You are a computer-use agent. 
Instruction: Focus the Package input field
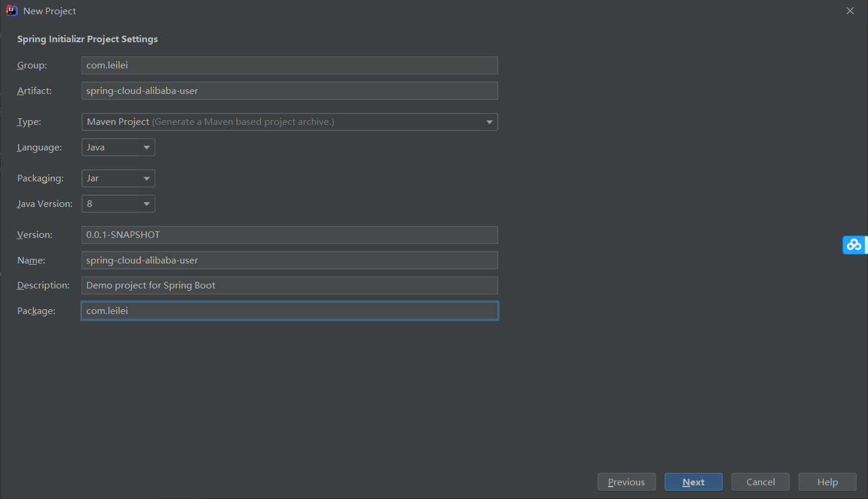click(289, 311)
